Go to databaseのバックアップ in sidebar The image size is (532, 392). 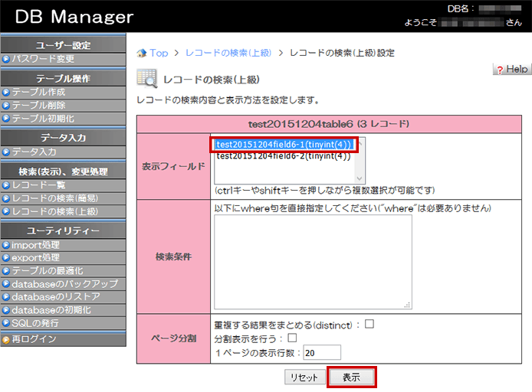coord(64,284)
